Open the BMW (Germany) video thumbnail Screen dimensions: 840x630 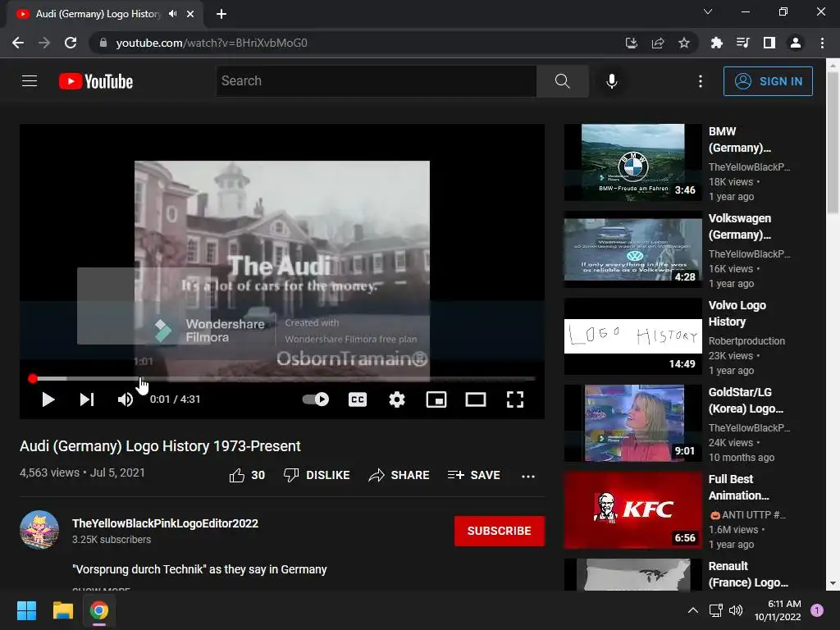tap(632, 162)
